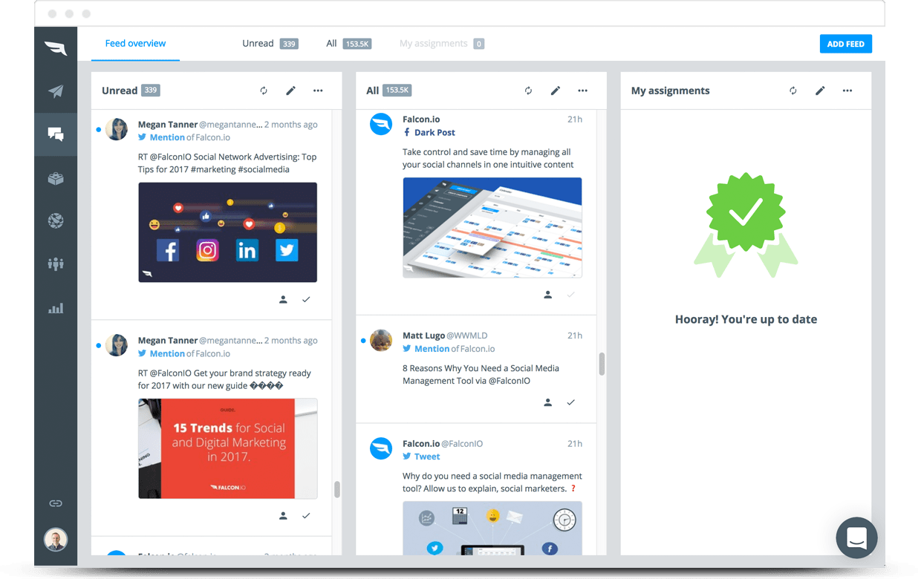
Task: Click the ADD FEED button
Action: point(845,44)
